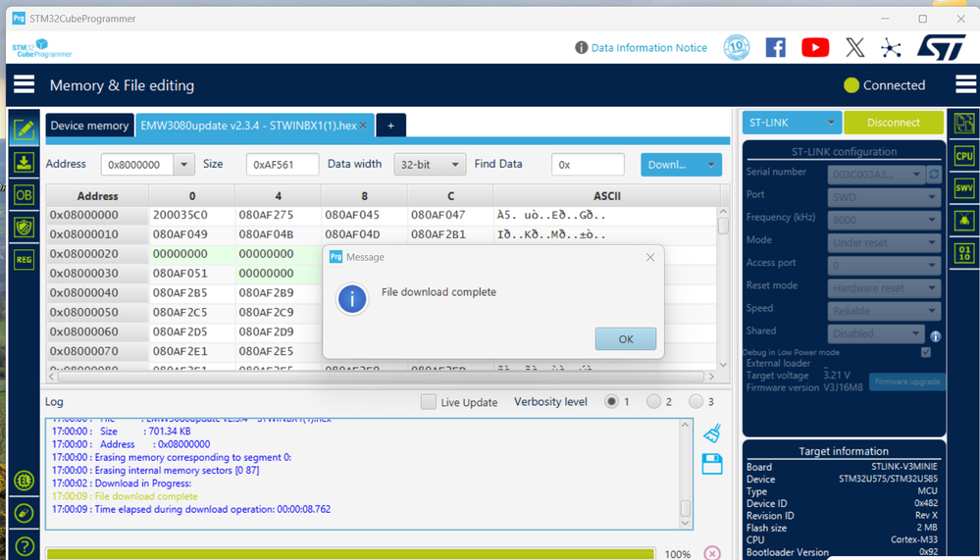Select verbosity level 1 radio button
Screen dimensions: 980x560
611,401
